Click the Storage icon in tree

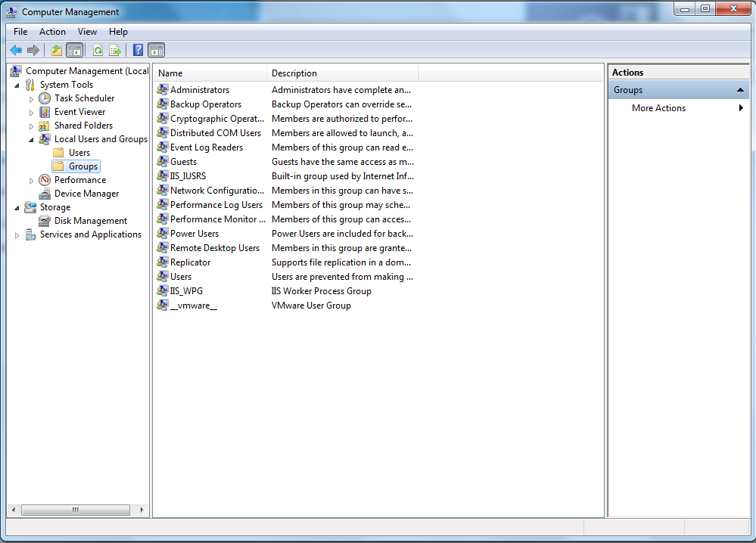point(30,207)
